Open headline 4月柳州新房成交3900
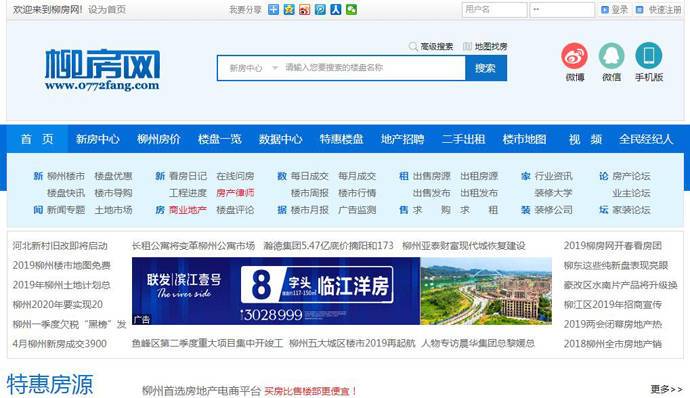690x398 pixels. pyautogui.click(x=59, y=343)
